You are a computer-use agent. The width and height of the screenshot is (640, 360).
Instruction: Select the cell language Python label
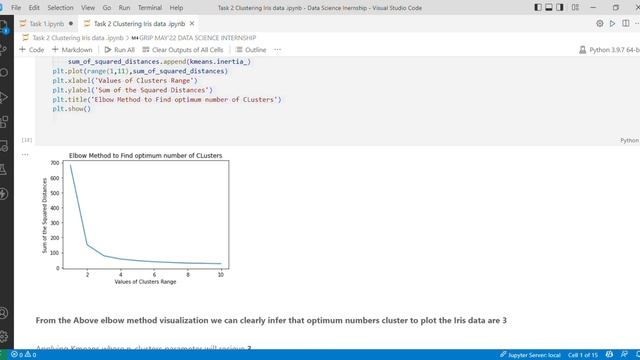click(x=629, y=140)
